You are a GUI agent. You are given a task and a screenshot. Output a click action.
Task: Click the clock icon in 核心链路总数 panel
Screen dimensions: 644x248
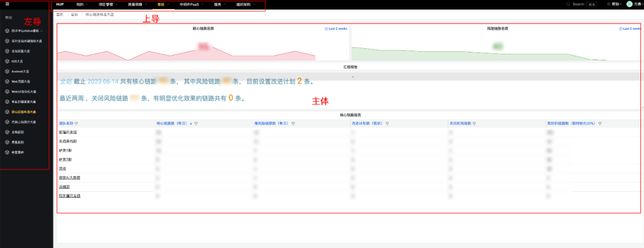tap(326, 29)
